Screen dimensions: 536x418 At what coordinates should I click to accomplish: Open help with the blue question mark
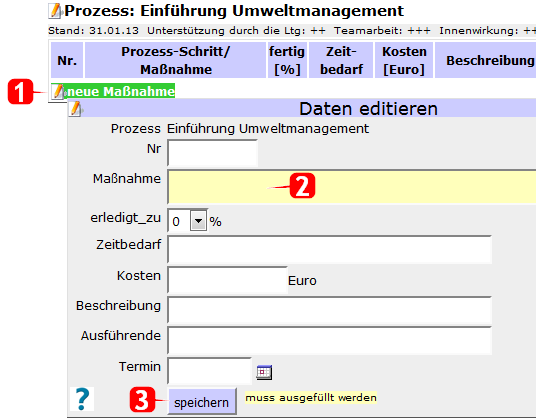pos(82,399)
